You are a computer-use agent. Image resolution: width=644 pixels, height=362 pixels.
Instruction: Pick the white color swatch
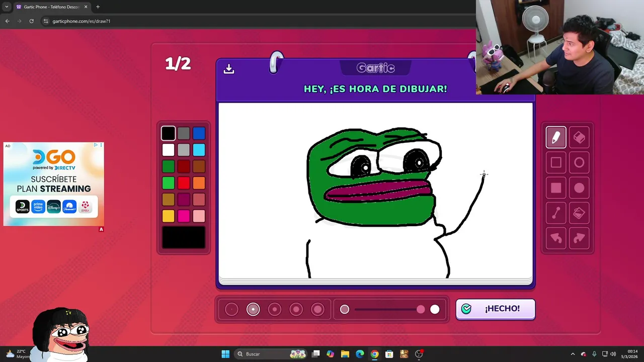click(x=169, y=150)
